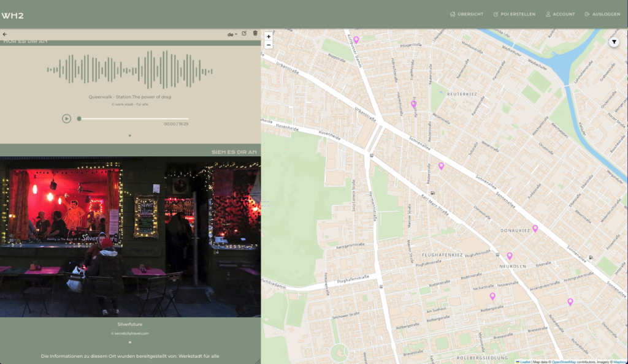Open the 'de' language dropdown
The height and width of the screenshot is (364, 628).
[232, 34]
